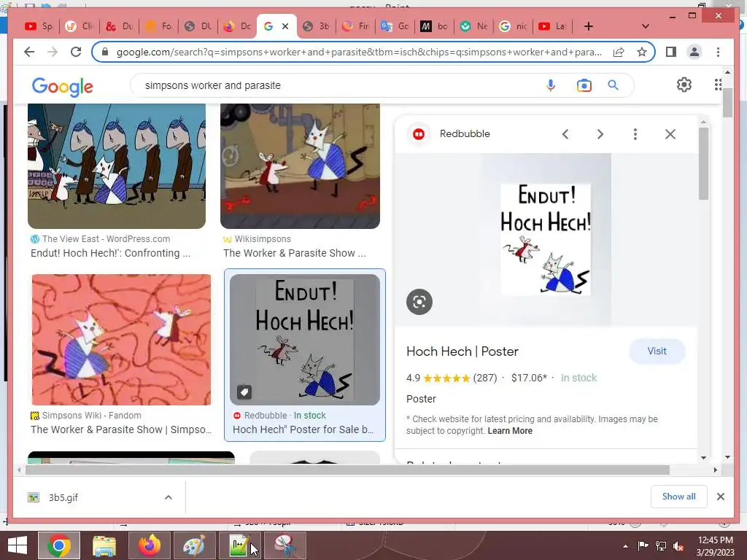Click the Google logo
This screenshot has height=560, width=747.
pyautogui.click(x=63, y=87)
